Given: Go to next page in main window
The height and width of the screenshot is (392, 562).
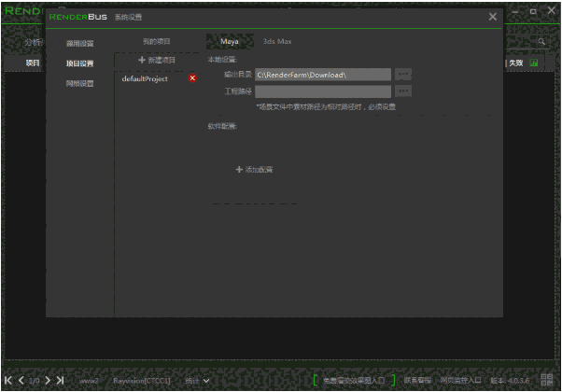Looking at the screenshot, I should 48,380.
